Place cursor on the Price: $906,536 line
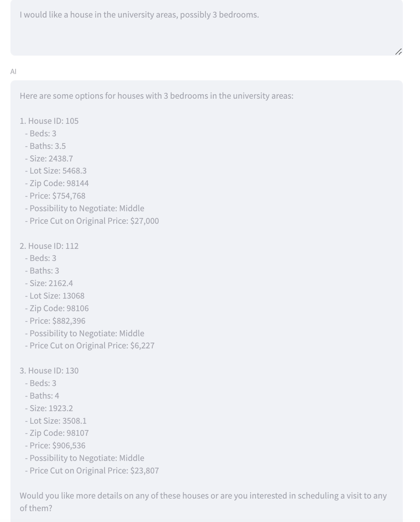420x522 pixels. click(55, 445)
